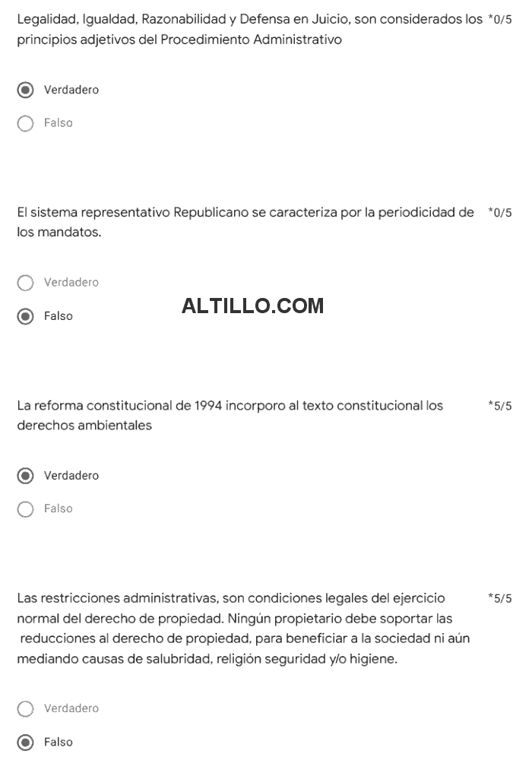This screenshot has width=532, height=773.
Task: Click the ALTILLO.COM watermark text
Action: click(x=252, y=306)
